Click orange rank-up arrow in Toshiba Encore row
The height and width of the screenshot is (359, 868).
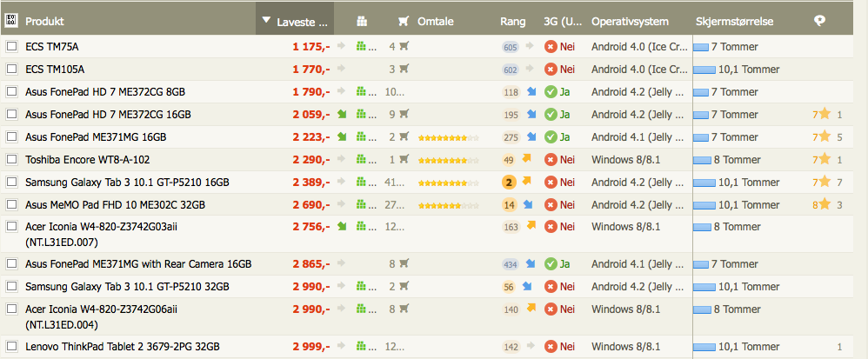pos(526,159)
